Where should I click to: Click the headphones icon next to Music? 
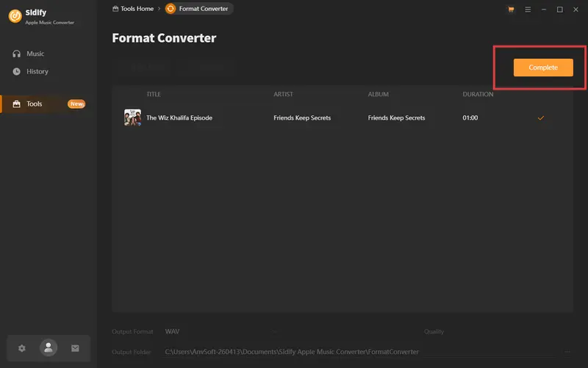[x=16, y=54]
